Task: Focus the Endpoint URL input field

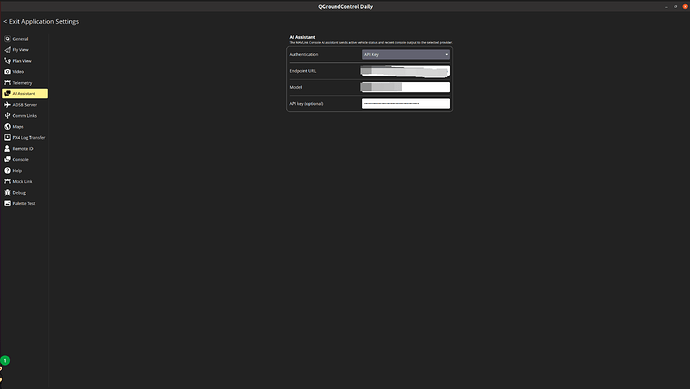Action: coord(406,71)
